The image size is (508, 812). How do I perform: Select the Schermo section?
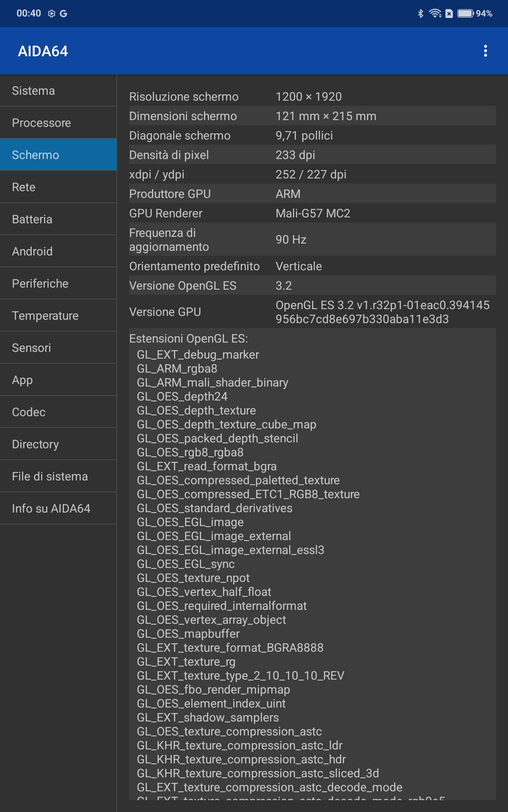[x=58, y=155]
